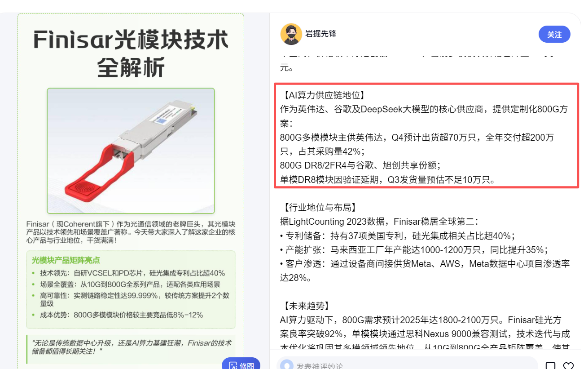
Task: Click the 光模块产品矩阵亮点 heading
Action: click(66, 260)
